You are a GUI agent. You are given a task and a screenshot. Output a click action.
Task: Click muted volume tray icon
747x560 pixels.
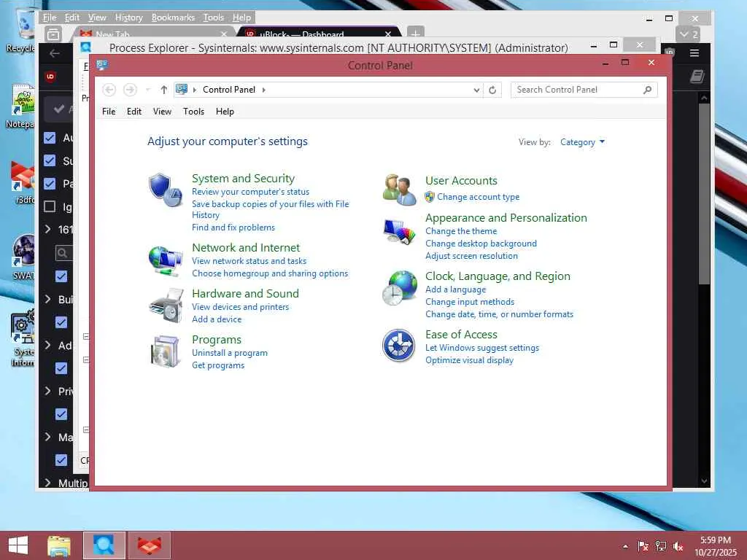[x=678, y=546]
